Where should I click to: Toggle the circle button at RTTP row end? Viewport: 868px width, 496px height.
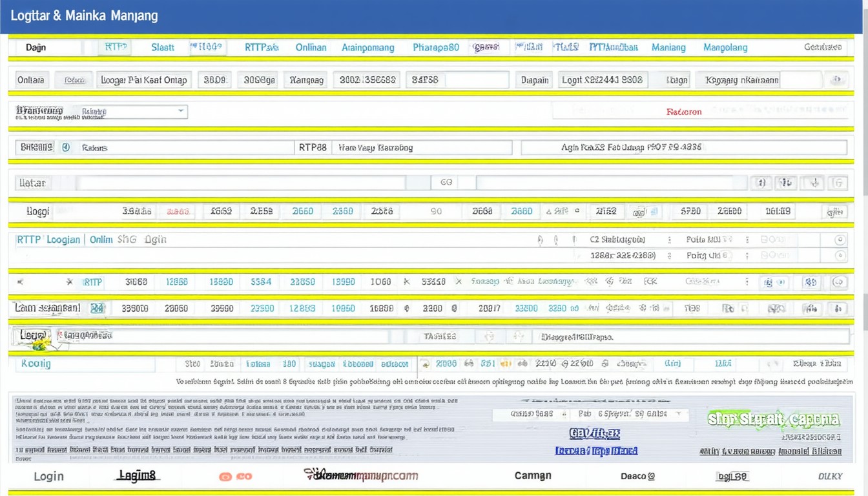click(x=838, y=282)
